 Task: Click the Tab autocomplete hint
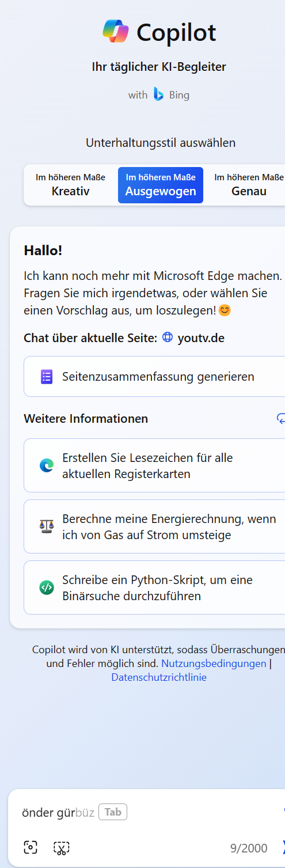(113, 812)
